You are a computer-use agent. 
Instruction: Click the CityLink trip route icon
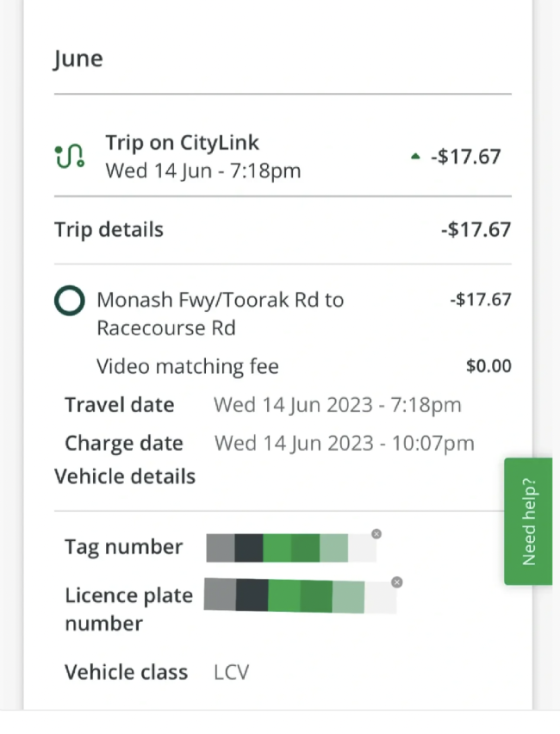pos(70,156)
